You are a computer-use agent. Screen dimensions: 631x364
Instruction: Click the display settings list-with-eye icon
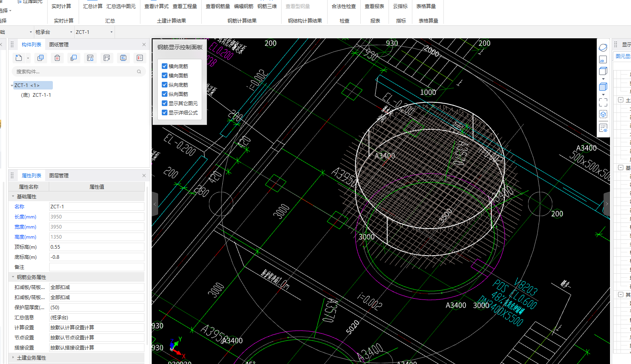[x=603, y=128]
